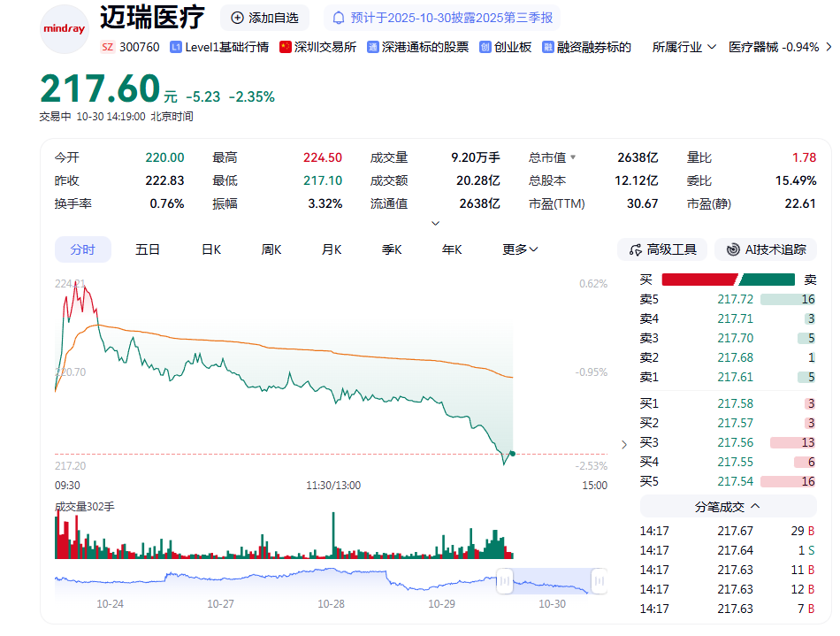The width and height of the screenshot is (840, 636).
Task: Click 卖5 price 217.72 row
Action: (x=728, y=299)
